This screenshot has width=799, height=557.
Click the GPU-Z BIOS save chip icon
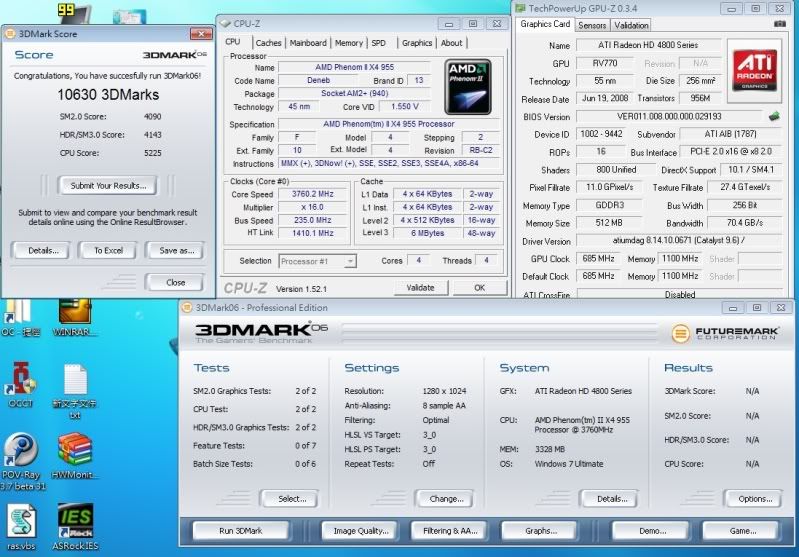click(x=774, y=116)
